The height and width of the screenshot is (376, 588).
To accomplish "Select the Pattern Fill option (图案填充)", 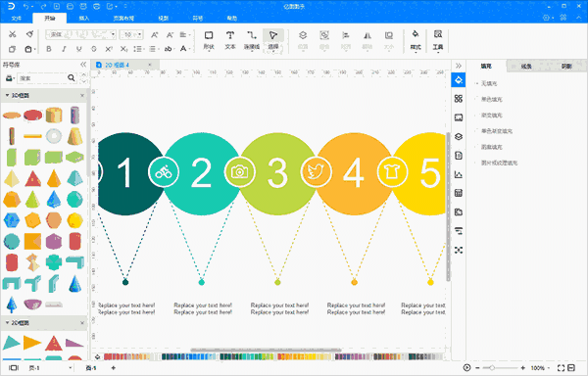I will point(492,147).
